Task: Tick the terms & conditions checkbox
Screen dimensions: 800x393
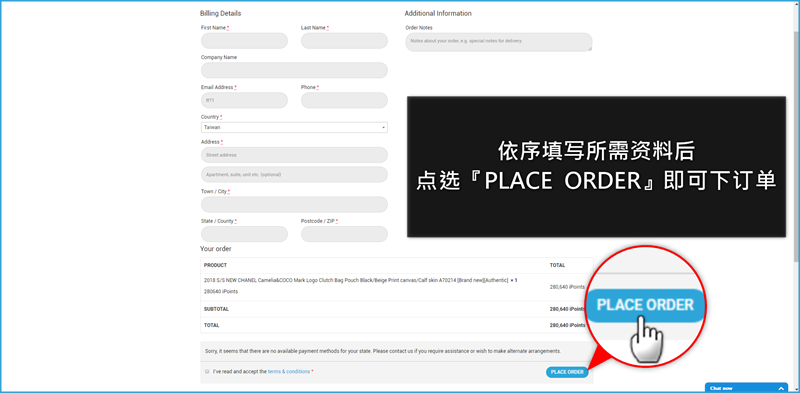Action: pyautogui.click(x=207, y=372)
